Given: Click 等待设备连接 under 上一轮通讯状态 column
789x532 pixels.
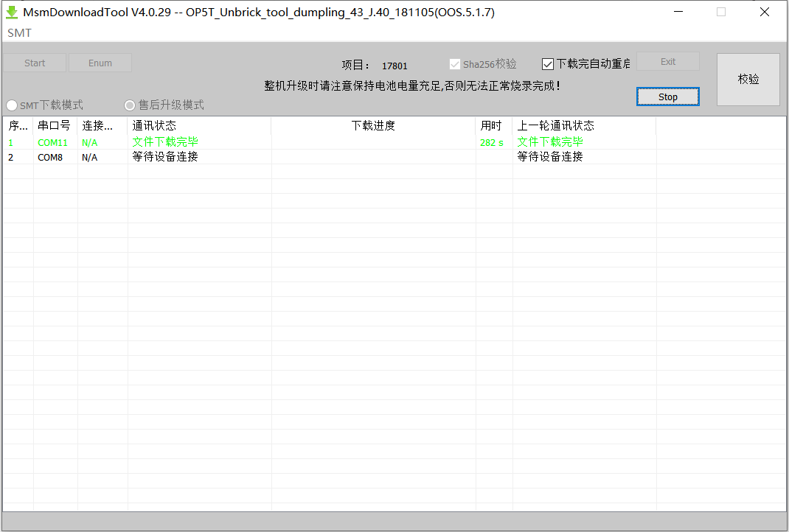Looking at the screenshot, I should [550, 157].
